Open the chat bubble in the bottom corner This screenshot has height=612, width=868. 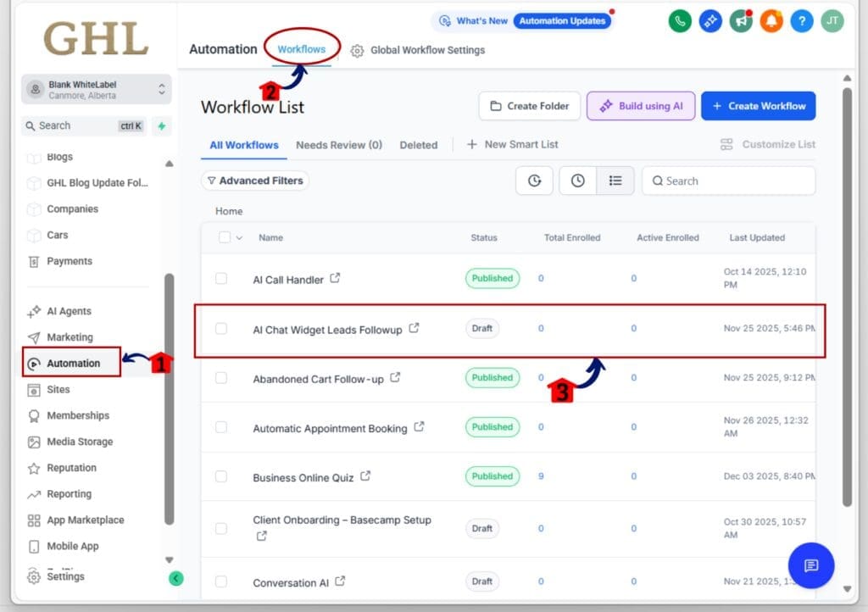click(x=810, y=565)
